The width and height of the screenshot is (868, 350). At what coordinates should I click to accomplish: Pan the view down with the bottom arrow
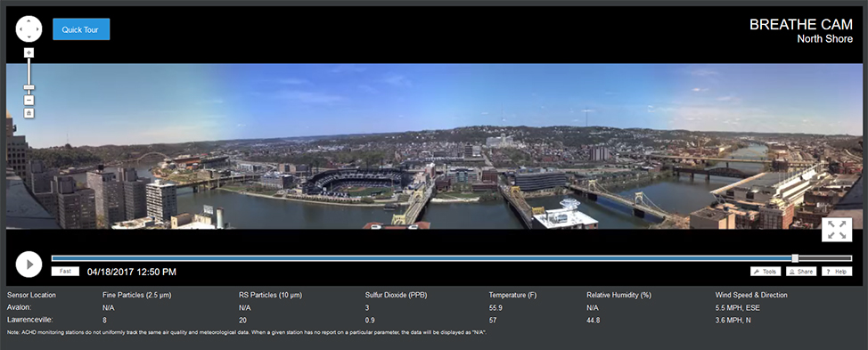pos(29,37)
